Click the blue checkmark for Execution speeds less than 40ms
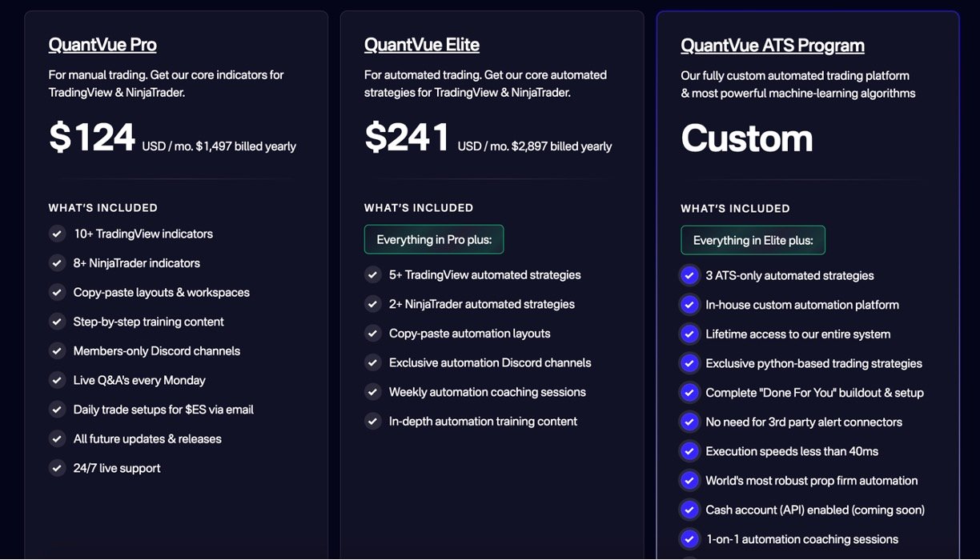This screenshot has height=560, width=980. pyautogui.click(x=689, y=451)
